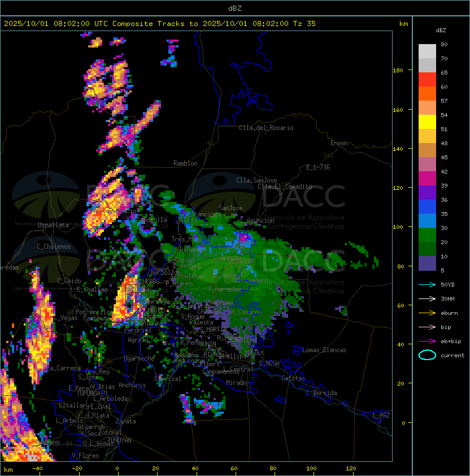The width and height of the screenshot is (470, 476).
Task: Select the slate 10-5 dBZ swatch
Action: pyautogui.click(x=427, y=263)
